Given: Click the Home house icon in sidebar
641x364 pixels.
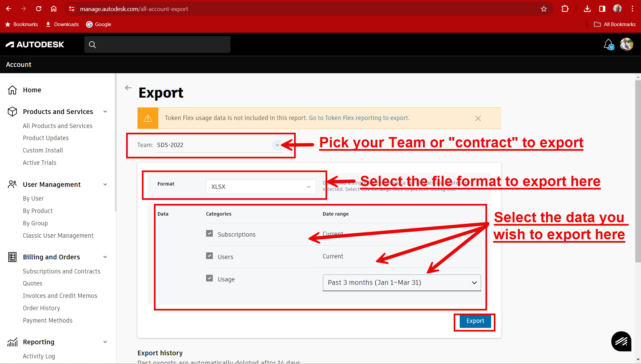Looking at the screenshot, I should [x=12, y=90].
